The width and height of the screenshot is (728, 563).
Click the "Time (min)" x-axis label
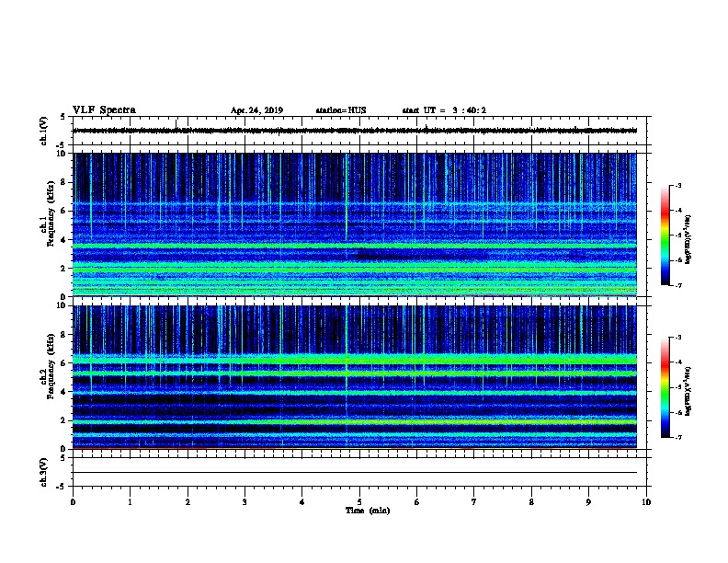(368, 511)
